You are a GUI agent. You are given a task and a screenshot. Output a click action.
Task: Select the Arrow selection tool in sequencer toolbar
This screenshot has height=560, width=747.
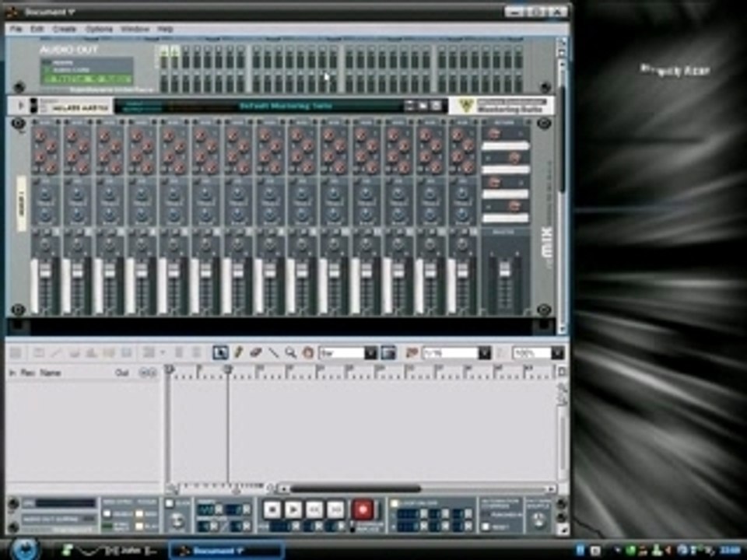point(220,352)
